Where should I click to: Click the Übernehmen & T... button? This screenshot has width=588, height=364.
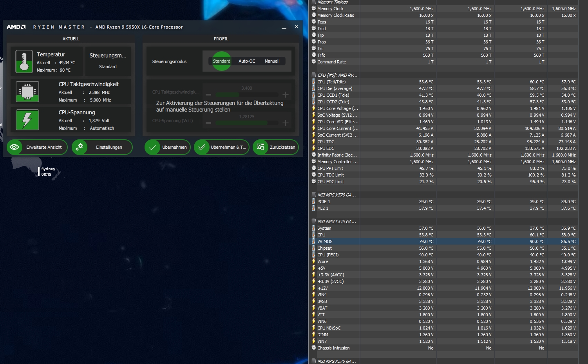(x=222, y=147)
